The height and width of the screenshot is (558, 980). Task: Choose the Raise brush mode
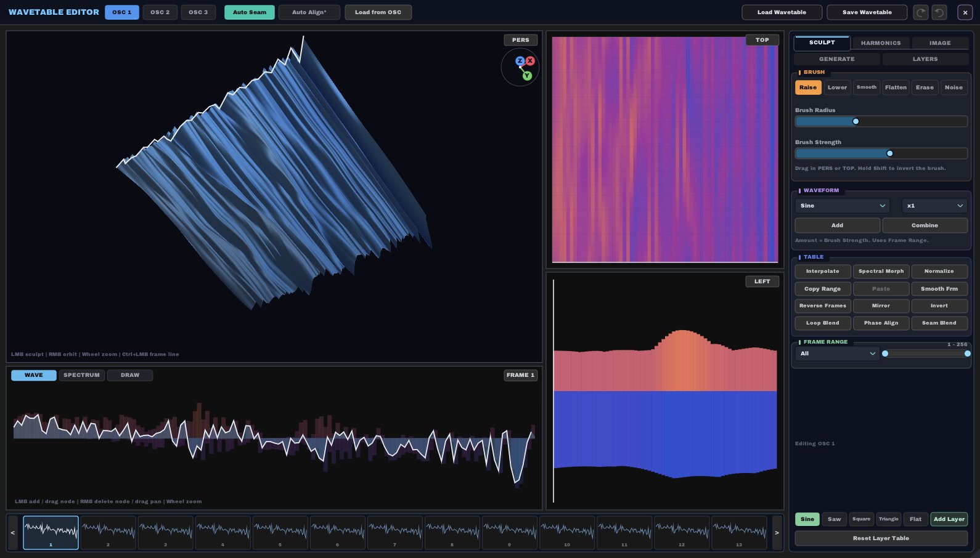pyautogui.click(x=808, y=87)
